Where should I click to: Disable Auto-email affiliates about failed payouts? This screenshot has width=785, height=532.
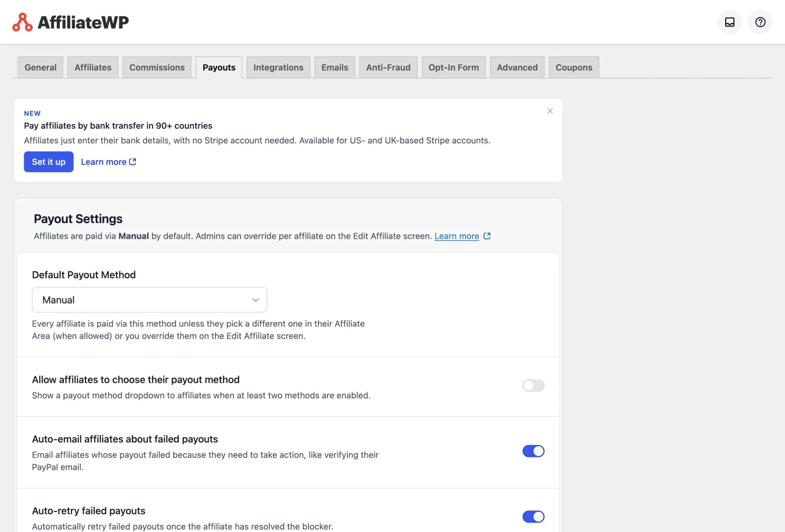pyautogui.click(x=533, y=451)
